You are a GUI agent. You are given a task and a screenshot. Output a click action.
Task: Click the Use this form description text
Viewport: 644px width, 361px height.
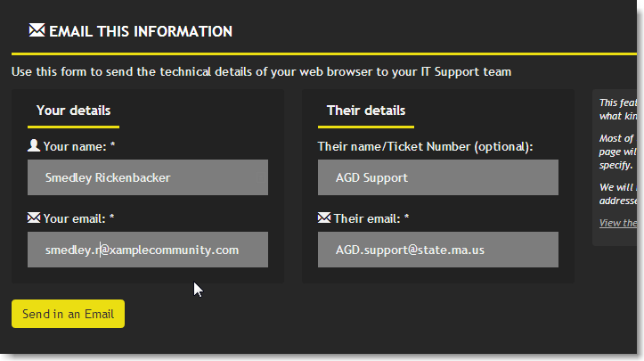[x=261, y=71]
